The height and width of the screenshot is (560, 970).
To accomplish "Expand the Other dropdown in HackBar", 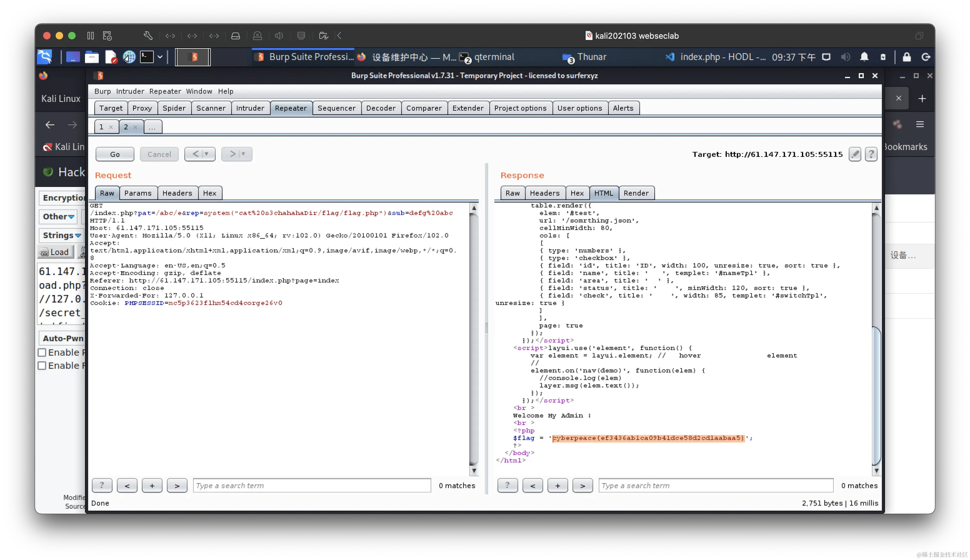I will pos(58,216).
